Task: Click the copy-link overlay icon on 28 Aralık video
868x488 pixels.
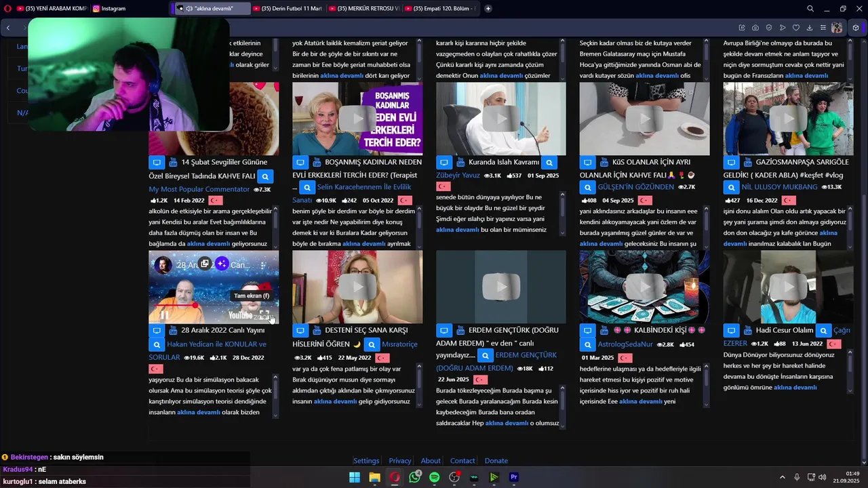Action: pos(204,264)
